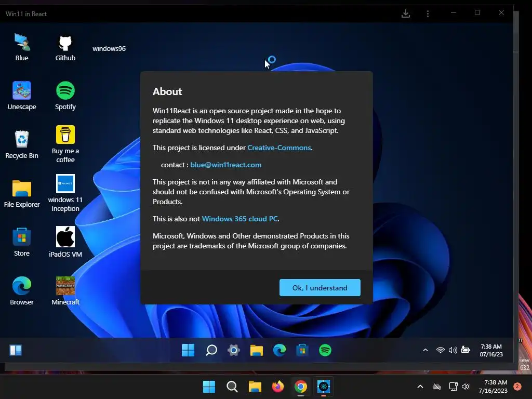The height and width of the screenshot is (399, 532).
Task: Click the cloud sync icon in the host tray
Action: click(x=437, y=387)
